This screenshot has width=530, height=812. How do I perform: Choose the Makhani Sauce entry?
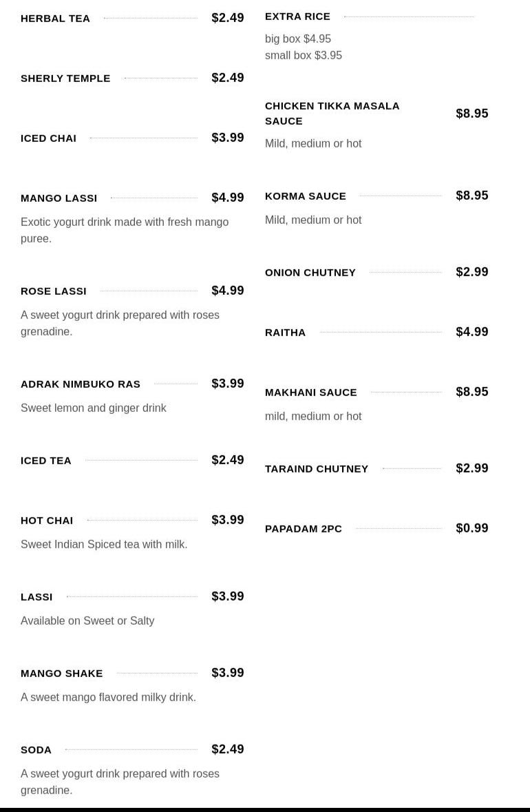311,393
